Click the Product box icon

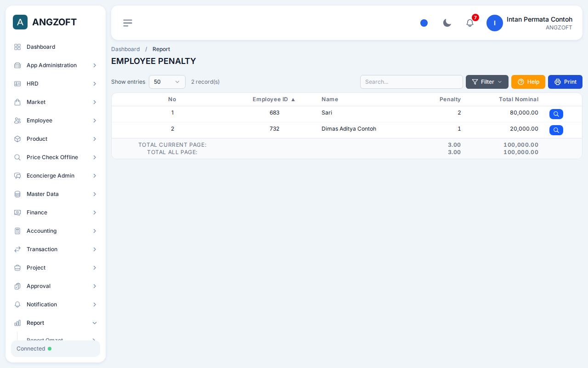click(17, 139)
